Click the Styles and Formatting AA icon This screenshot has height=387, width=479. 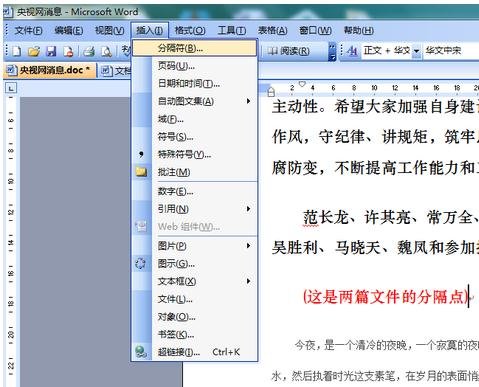coord(352,51)
